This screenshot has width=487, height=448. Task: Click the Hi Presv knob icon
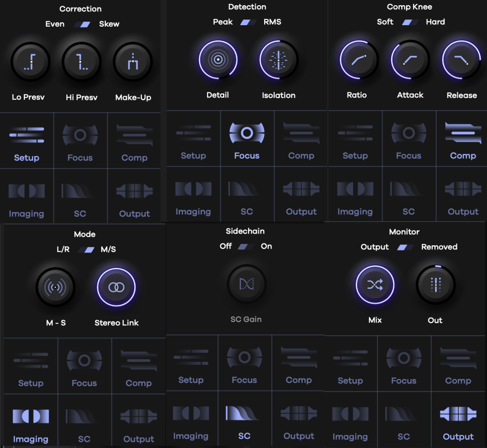click(x=82, y=62)
